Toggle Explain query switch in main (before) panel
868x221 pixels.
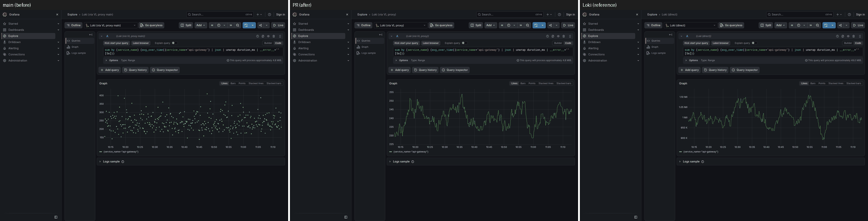pyautogui.click(x=174, y=43)
